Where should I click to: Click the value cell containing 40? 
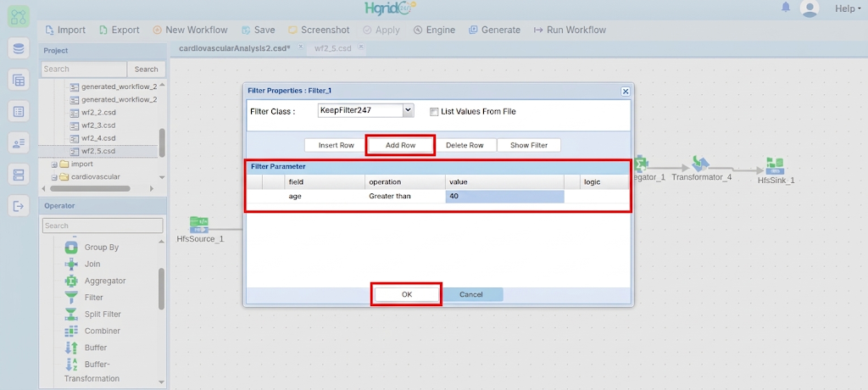click(x=504, y=196)
